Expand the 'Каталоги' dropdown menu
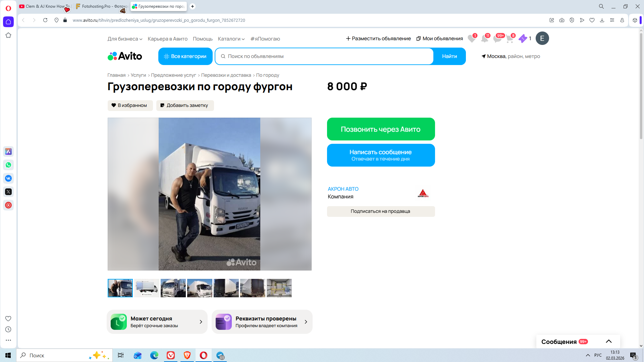644x362 pixels. 231,39
